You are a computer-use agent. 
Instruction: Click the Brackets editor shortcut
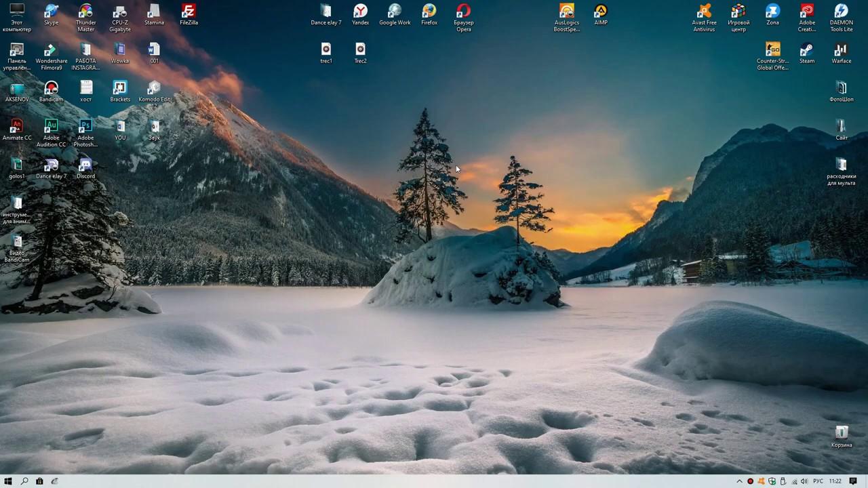120,89
